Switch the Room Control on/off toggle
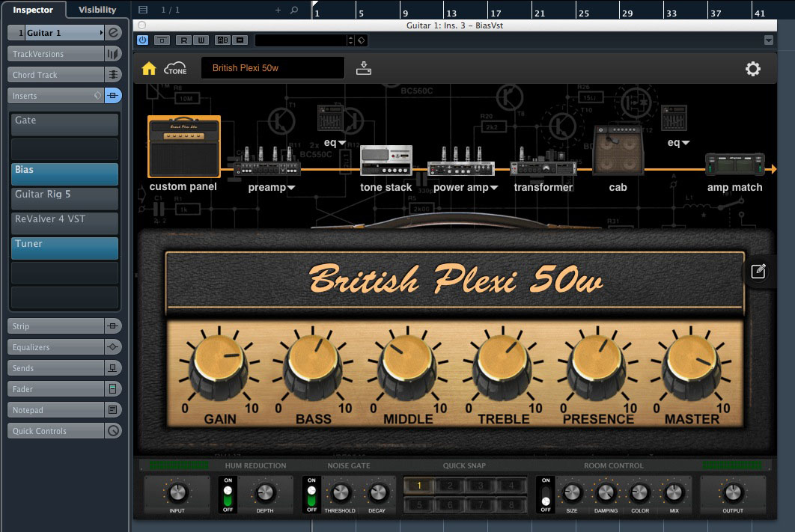Screen dimensions: 795x532 546,495
